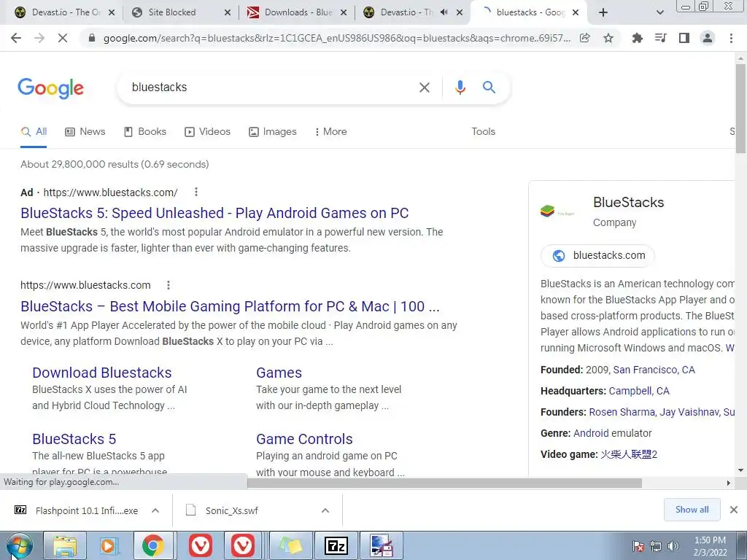Switch to Downloads - Blue tab
This screenshot has width=747, height=560.
pyautogui.click(x=298, y=12)
